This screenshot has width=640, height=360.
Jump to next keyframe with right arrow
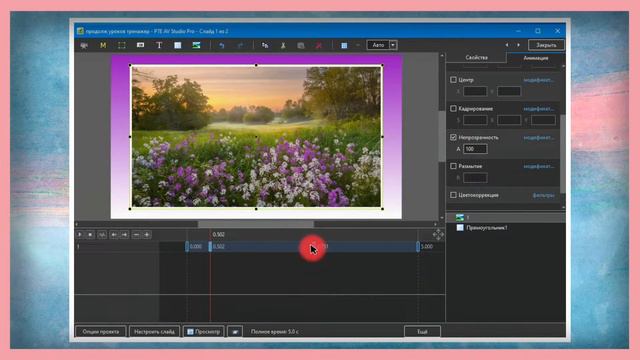pos(124,235)
